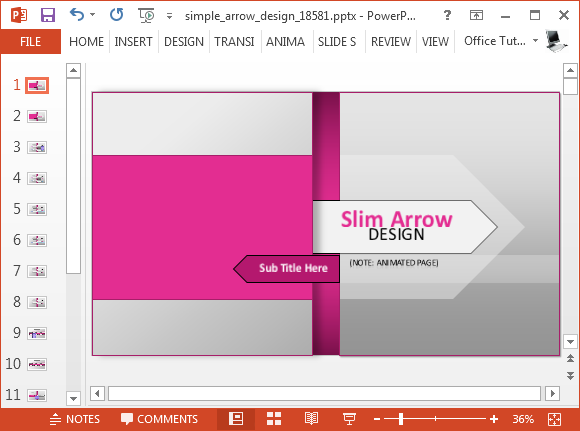Start slideshow from beginning icon
Screen dimensions: 580x431
coord(146,16)
